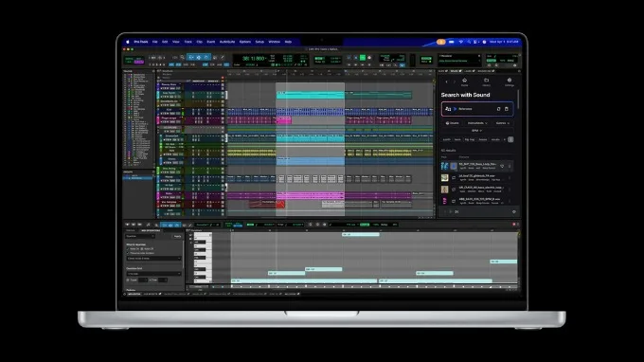
Task: Open the Options menu
Action: click(x=244, y=42)
